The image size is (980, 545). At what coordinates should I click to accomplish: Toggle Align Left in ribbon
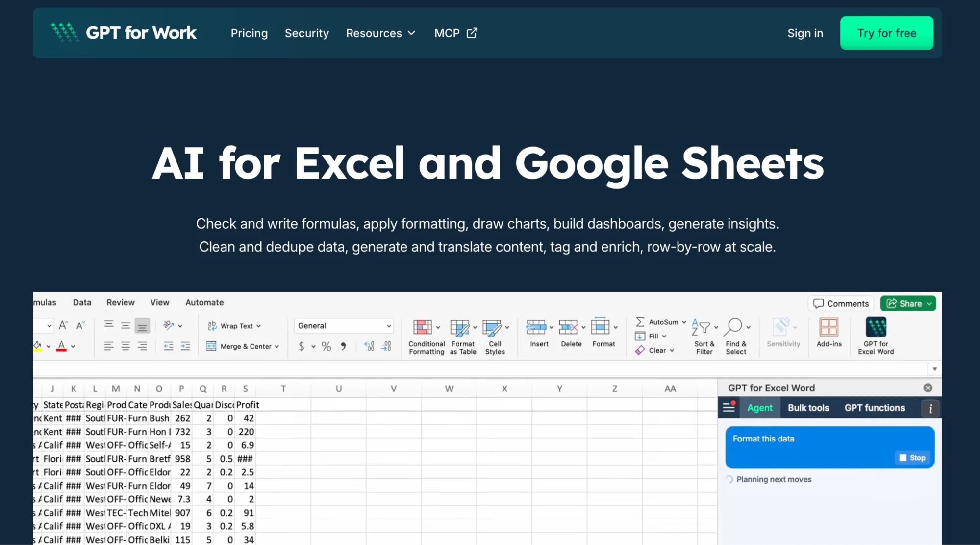tap(109, 346)
